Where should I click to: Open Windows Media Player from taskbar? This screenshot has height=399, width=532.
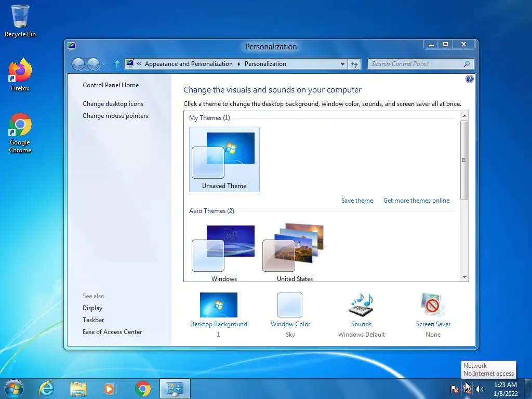pyautogui.click(x=110, y=389)
